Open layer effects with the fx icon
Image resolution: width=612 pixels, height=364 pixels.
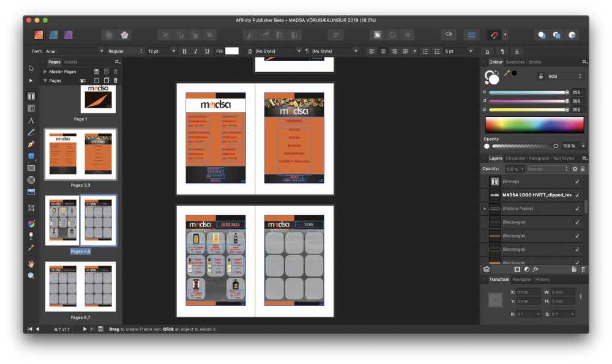pyautogui.click(x=535, y=269)
